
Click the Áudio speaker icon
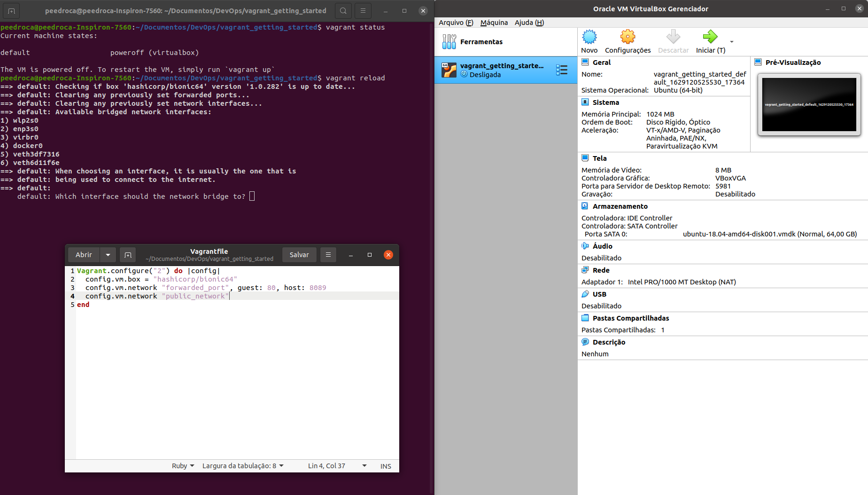tap(585, 246)
